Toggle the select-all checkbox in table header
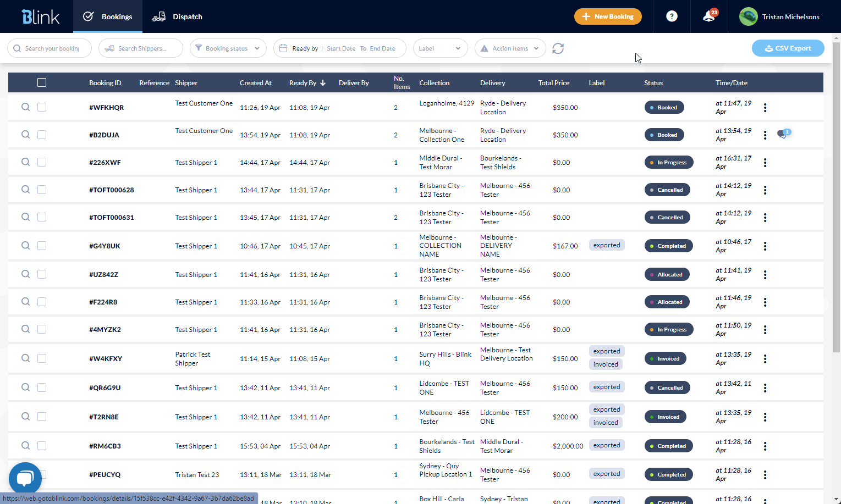The image size is (841, 504). [42, 82]
